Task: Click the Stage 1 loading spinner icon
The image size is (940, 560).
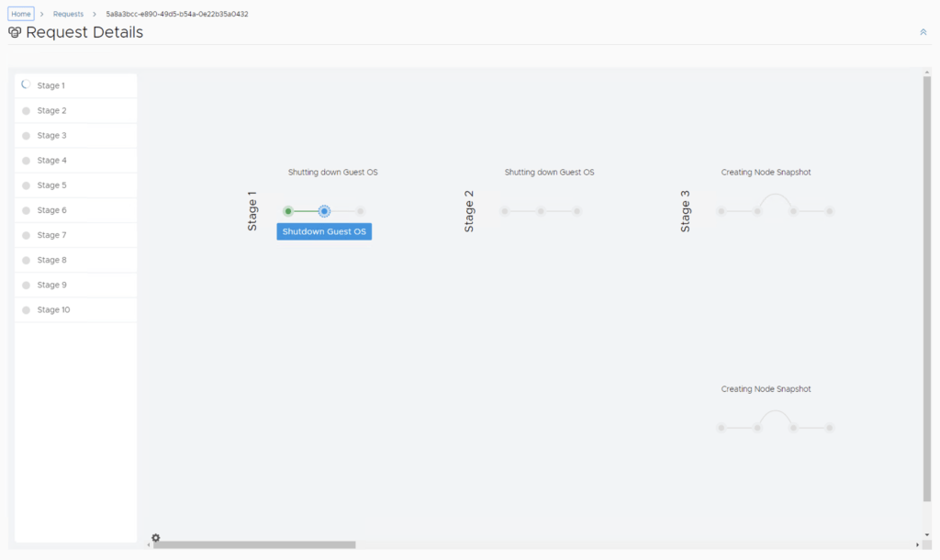Action: click(x=26, y=84)
